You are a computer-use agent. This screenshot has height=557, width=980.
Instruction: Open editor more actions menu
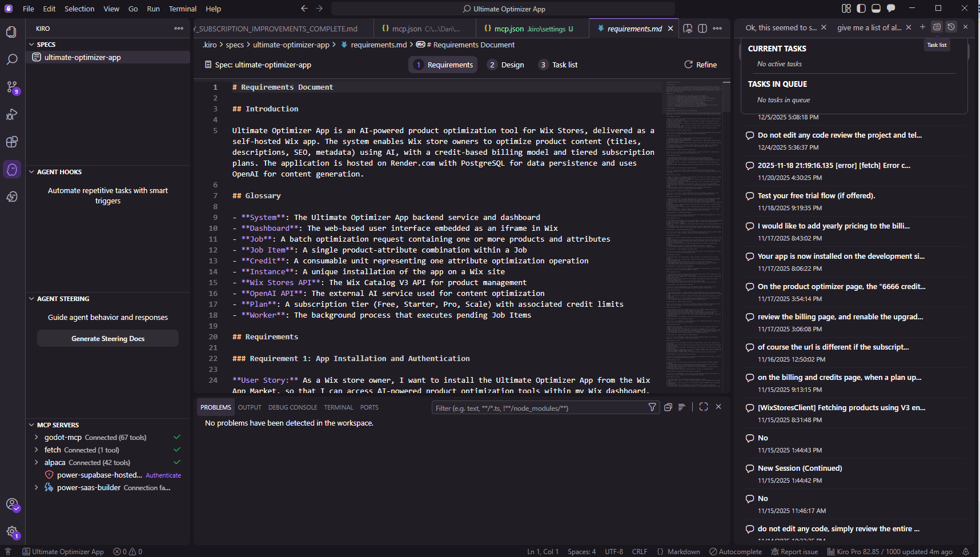(717, 29)
